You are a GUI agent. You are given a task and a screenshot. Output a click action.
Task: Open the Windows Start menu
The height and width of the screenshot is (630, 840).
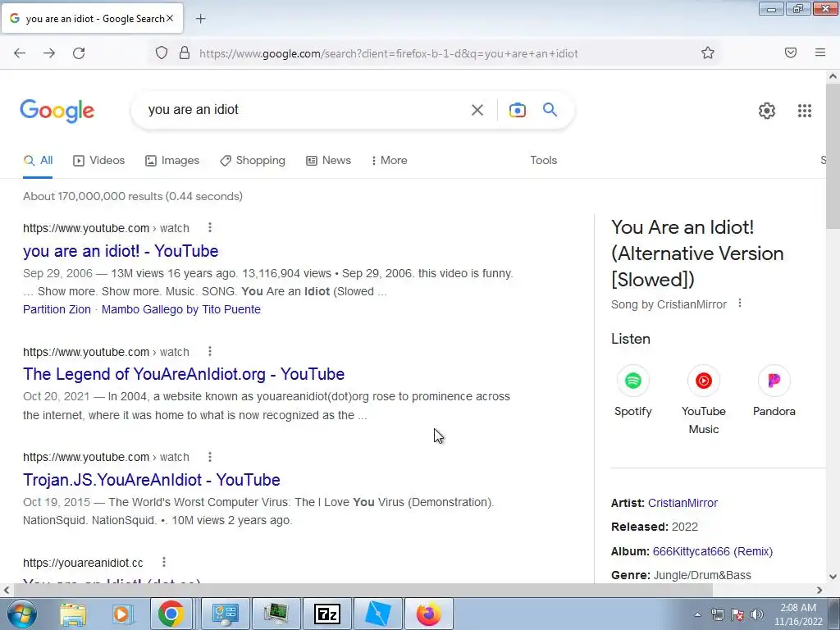click(x=22, y=614)
